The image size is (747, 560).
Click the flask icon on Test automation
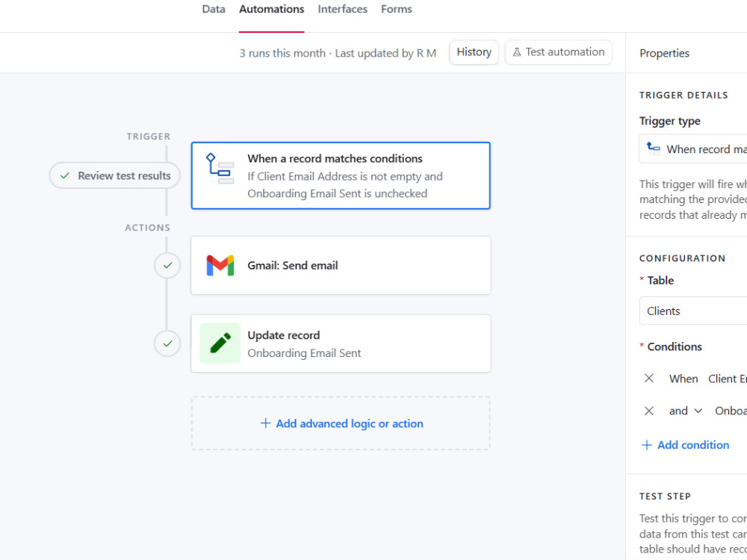point(517,52)
